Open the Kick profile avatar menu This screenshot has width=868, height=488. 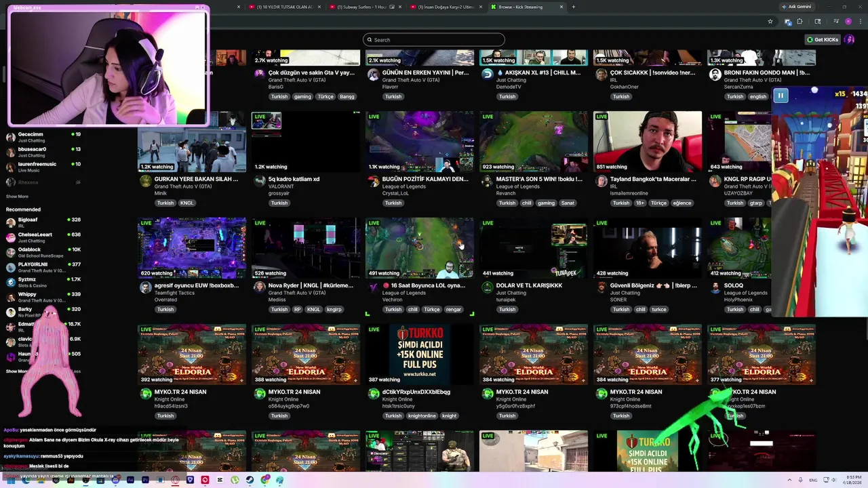[x=849, y=39]
